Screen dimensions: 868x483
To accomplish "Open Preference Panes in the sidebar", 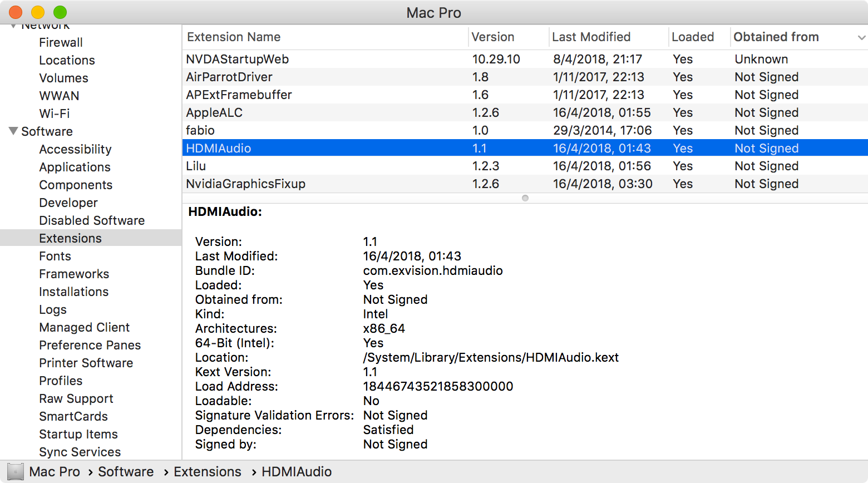I will coord(90,345).
